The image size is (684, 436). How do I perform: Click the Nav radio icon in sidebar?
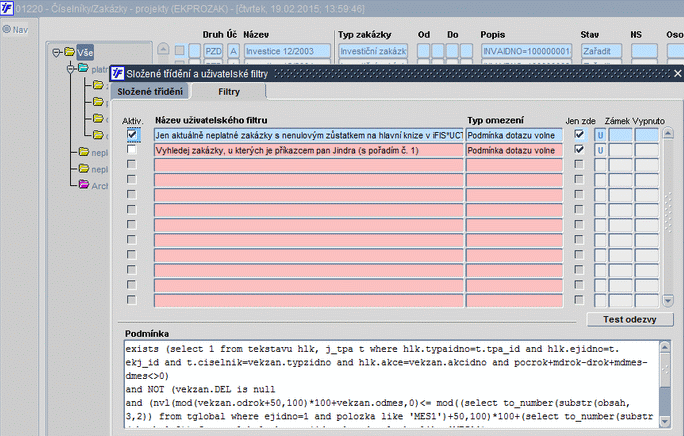pos(6,29)
